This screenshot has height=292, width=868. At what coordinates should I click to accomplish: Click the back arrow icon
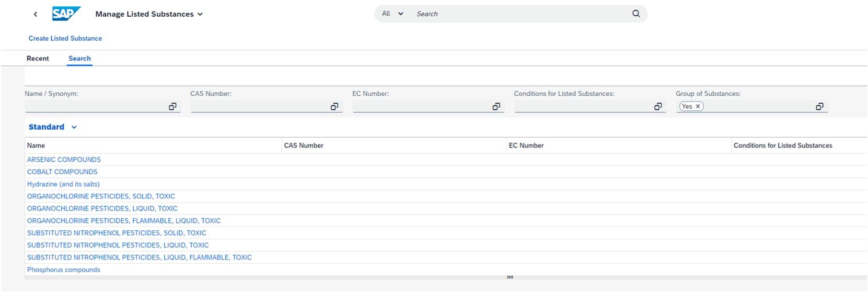coord(36,14)
